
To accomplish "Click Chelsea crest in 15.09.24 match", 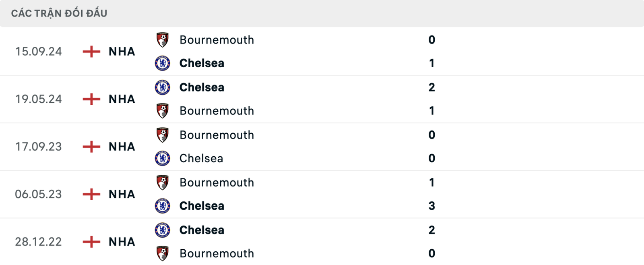I will (163, 63).
